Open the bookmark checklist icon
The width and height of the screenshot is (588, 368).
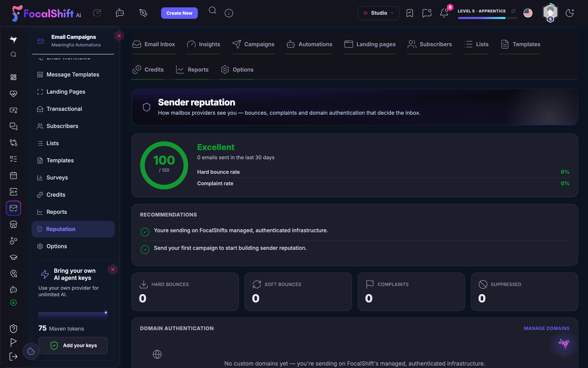[x=410, y=13]
